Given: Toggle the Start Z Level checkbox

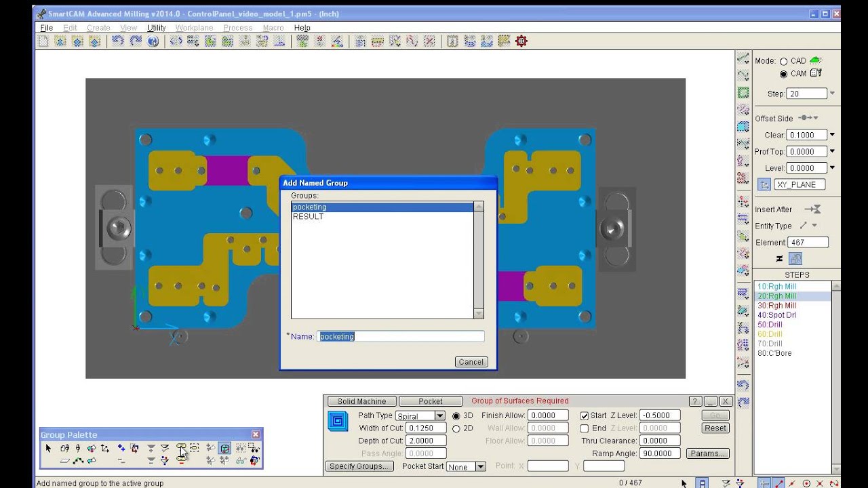Looking at the screenshot, I should [585, 415].
